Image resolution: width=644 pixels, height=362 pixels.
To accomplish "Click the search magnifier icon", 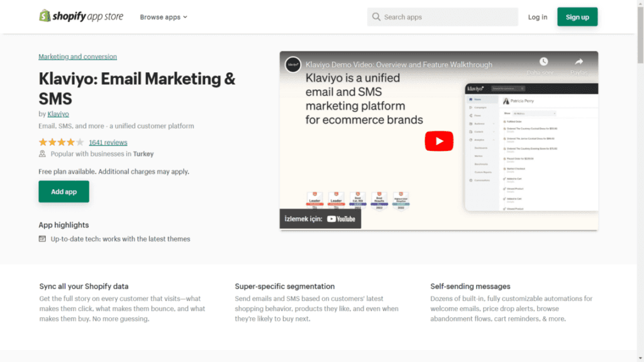I will point(376,17).
